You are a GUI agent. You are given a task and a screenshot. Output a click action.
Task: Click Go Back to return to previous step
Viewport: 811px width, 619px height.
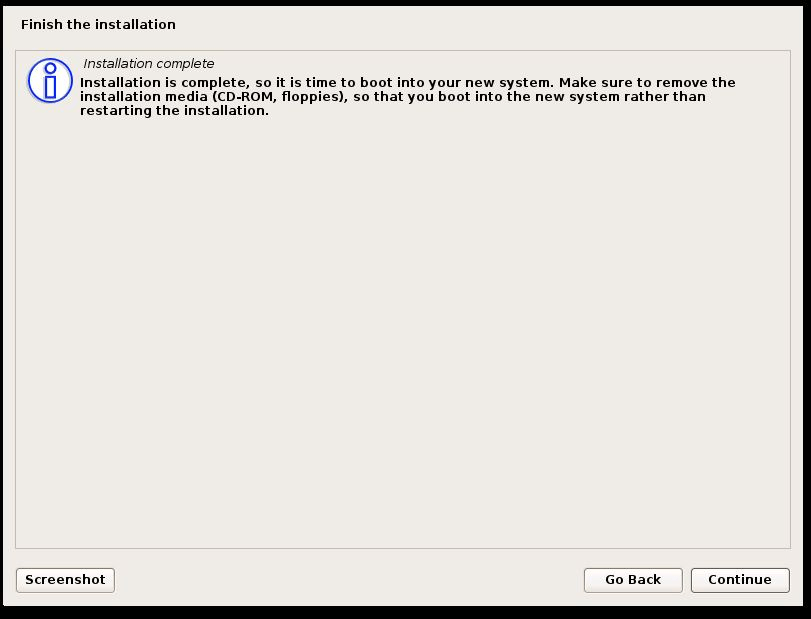tap(632, 580)
